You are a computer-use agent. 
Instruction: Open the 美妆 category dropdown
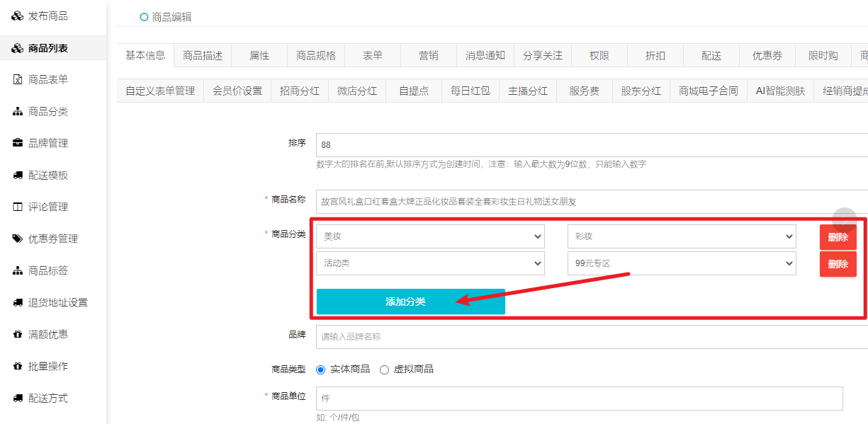click(430, 237)
